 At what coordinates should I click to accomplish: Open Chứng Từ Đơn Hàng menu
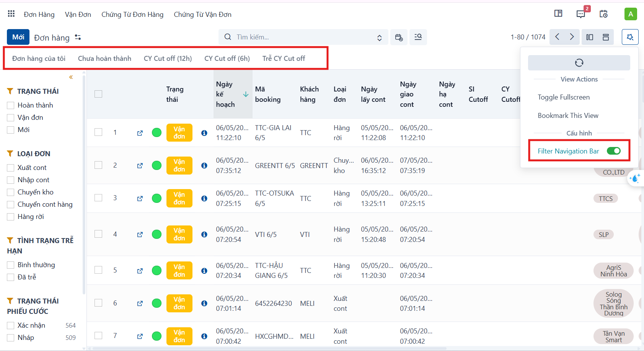point(132,15)
